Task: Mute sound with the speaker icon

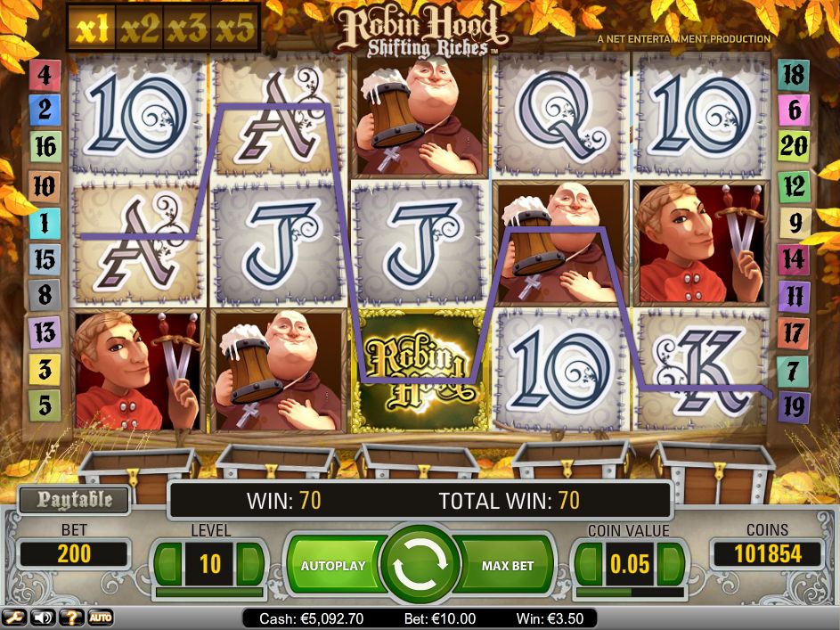Action: [x=43, y=618]
